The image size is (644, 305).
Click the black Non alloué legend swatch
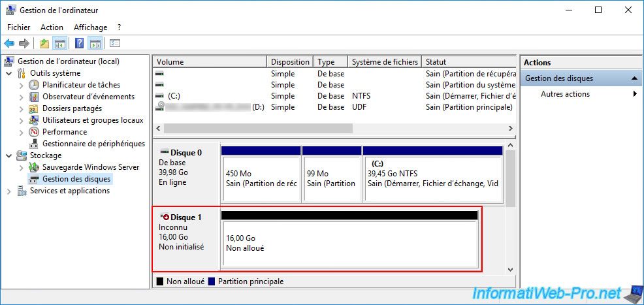point(160,281)
